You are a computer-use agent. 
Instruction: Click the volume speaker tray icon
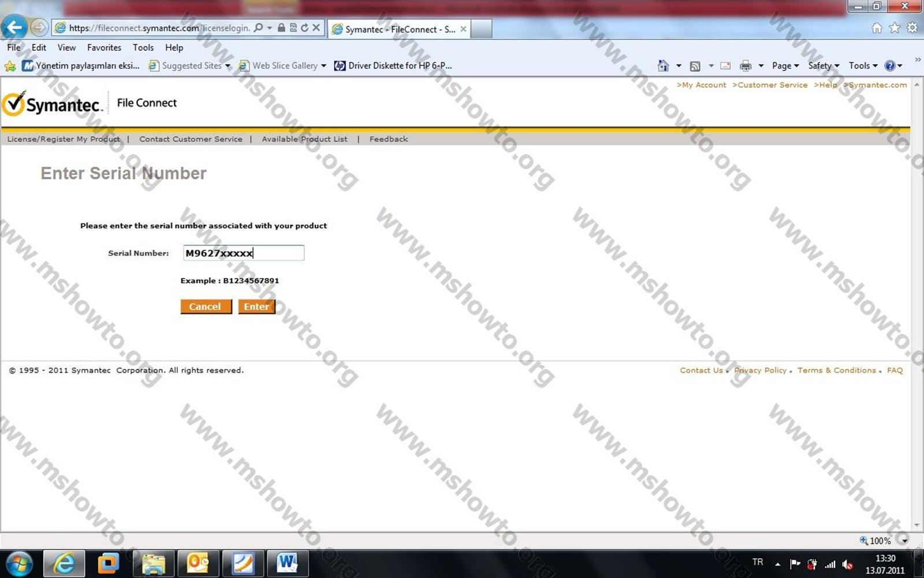coord(848,564)
